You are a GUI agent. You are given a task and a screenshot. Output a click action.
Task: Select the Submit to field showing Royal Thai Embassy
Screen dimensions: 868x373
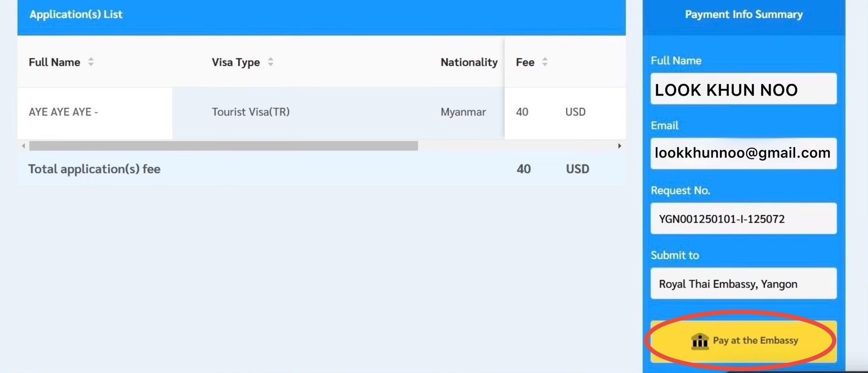(743, 283)
